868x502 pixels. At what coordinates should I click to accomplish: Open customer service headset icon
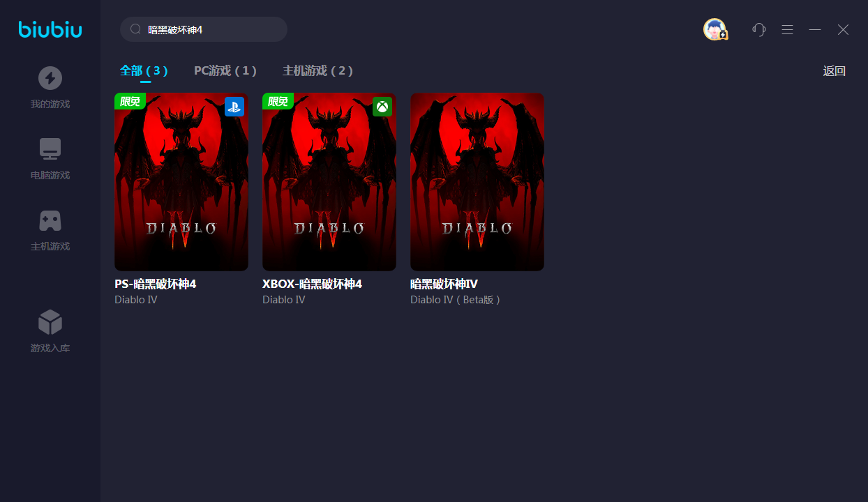[759, 29]
